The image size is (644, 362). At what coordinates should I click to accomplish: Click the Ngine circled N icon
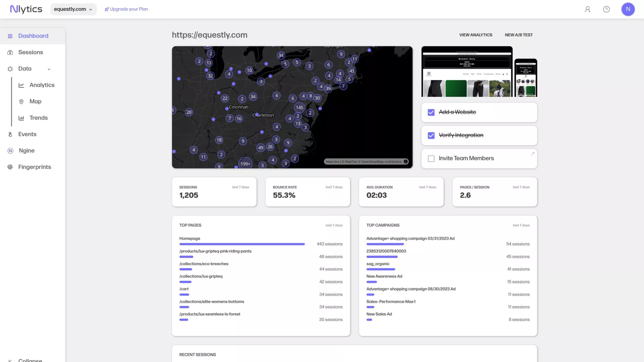click(10, 151)
